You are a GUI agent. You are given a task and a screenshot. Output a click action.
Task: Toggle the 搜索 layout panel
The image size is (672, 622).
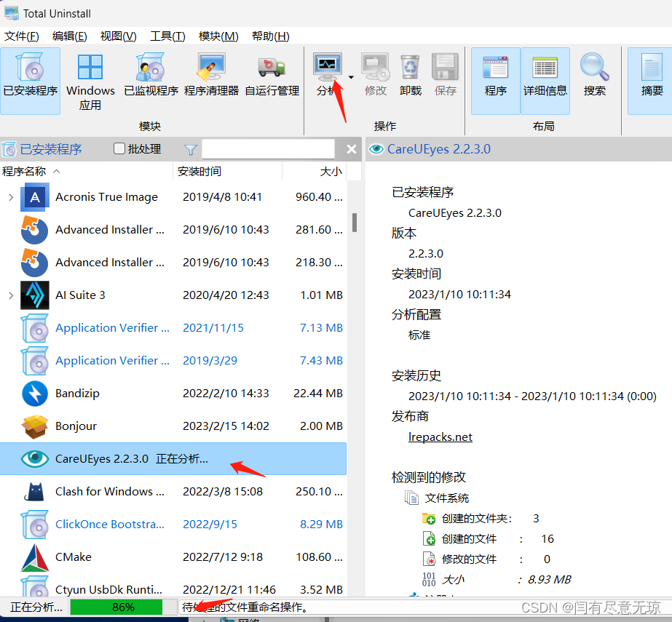coord(594,80)
